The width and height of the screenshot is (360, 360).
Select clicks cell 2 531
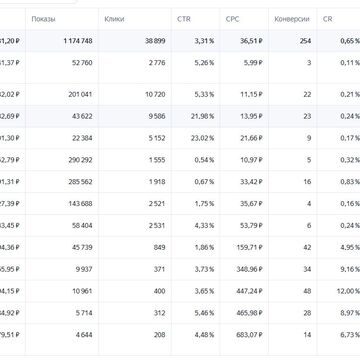[x=157, y=225]
